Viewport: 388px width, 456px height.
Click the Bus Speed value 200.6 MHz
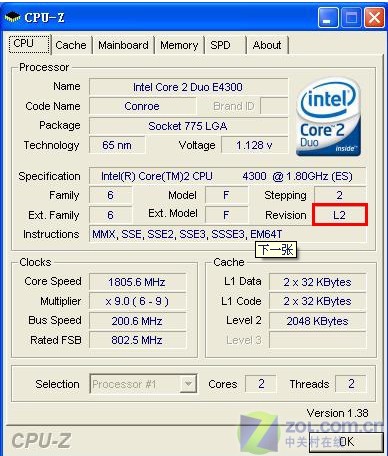point(137,321)
